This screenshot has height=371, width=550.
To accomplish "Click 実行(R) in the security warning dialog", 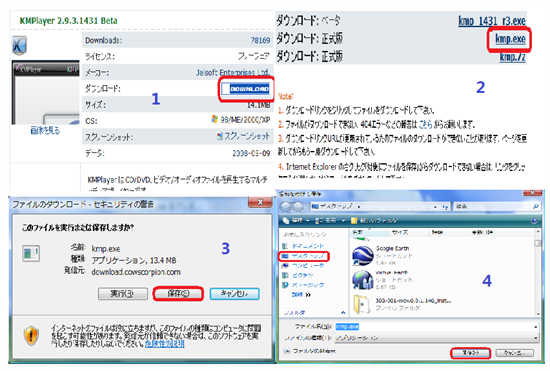I will [x=122, y=294].
